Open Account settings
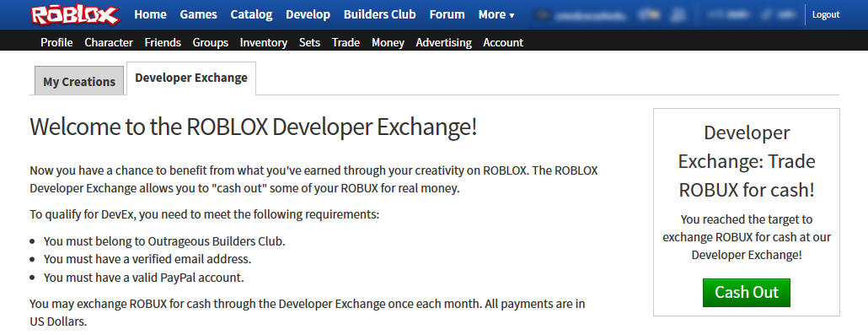This screenshot has width=868, height=335. [x=503, y=43]
